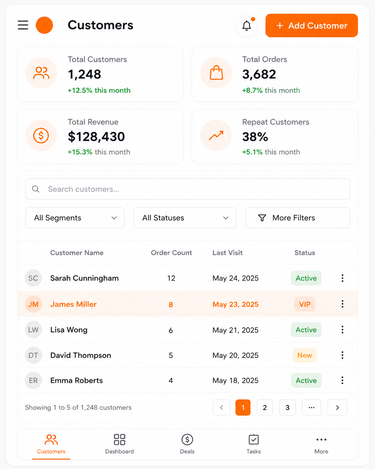This screenshot has height=469, width=375.
Task: Click the Add Customer button
Action: pyautogui.click(x=312, y=26)
